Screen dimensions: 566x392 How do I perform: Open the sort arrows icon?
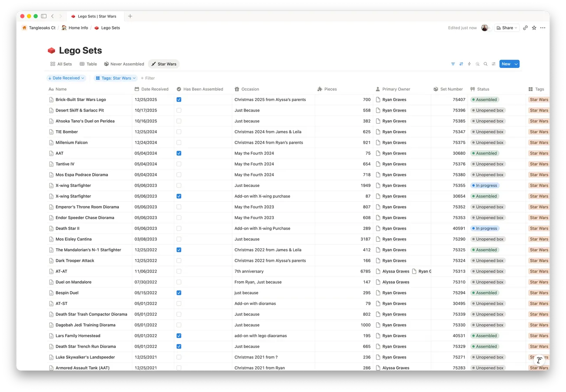point(461,64)
